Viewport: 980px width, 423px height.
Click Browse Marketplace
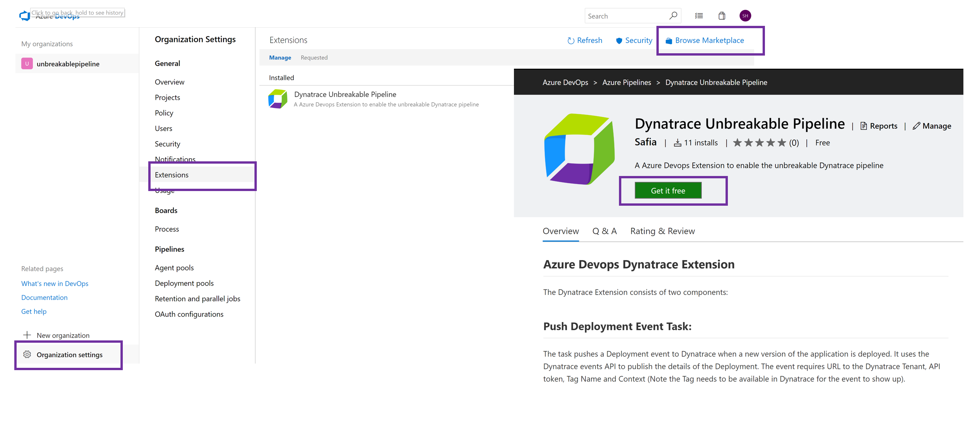coord(709,41)
